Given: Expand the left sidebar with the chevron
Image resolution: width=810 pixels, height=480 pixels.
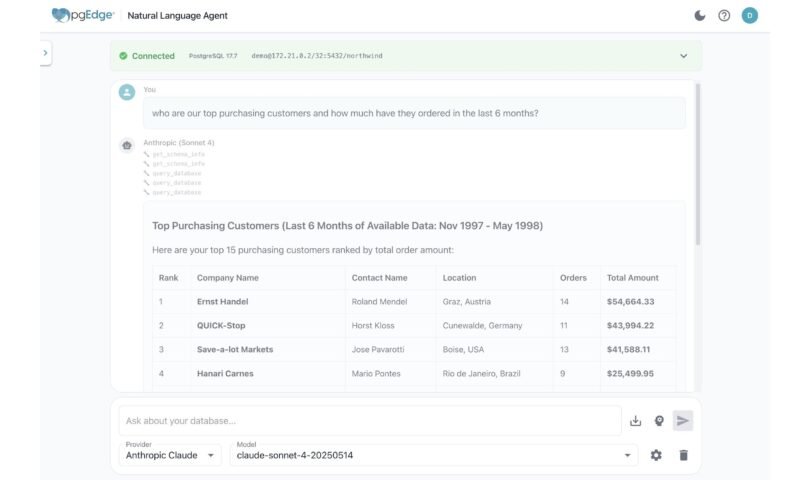Looking at the screenshot, I should [45, 53].
